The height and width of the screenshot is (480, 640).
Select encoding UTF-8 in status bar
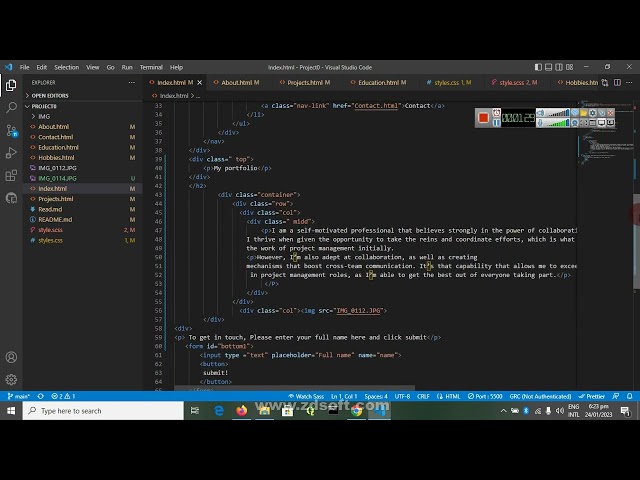point(402,396)
